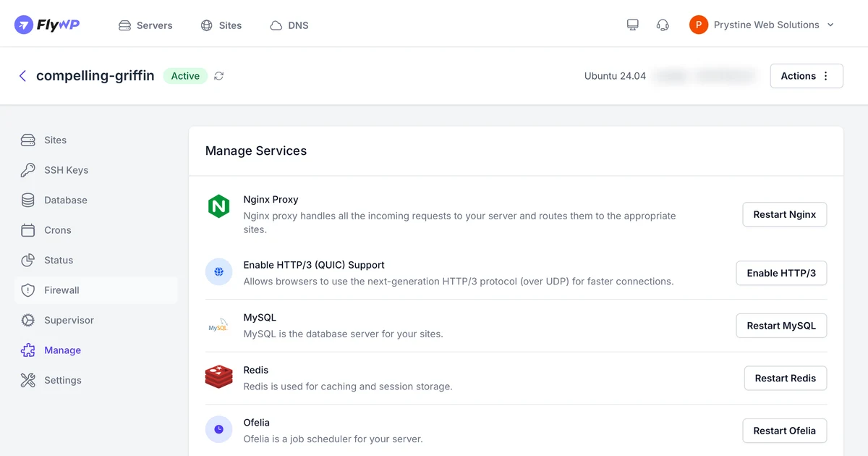Click the Ofelia clock icon
Image resolution: width=868 pixels, height=456 pixels.
click(218, 429)
